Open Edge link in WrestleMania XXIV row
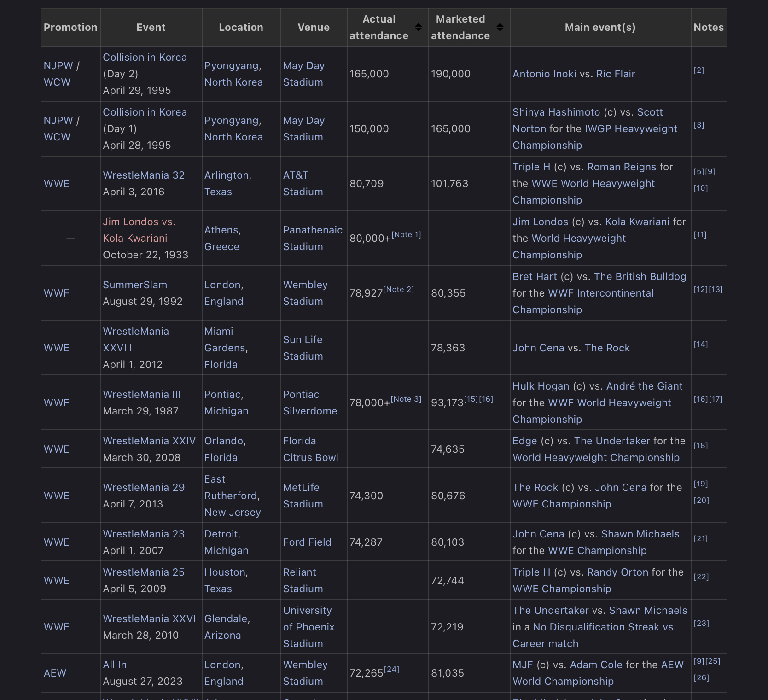Viewport: 768px width, 700px height. pos(525,441)
